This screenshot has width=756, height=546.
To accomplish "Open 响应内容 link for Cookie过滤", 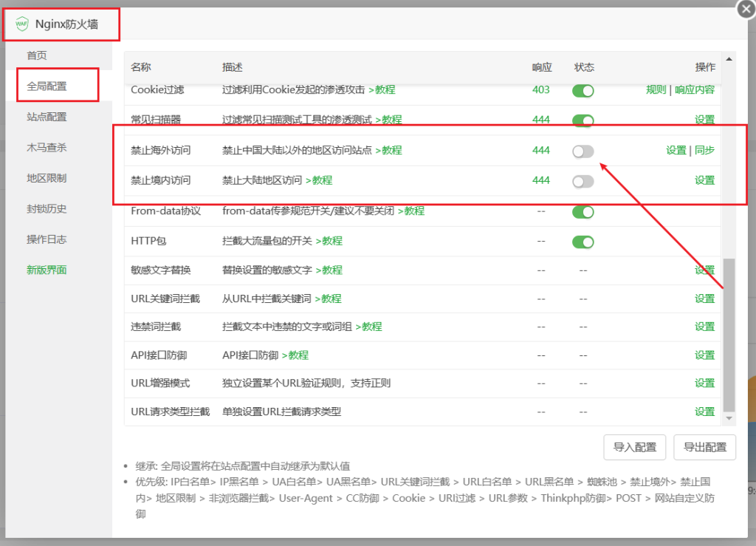I will 695,89.
